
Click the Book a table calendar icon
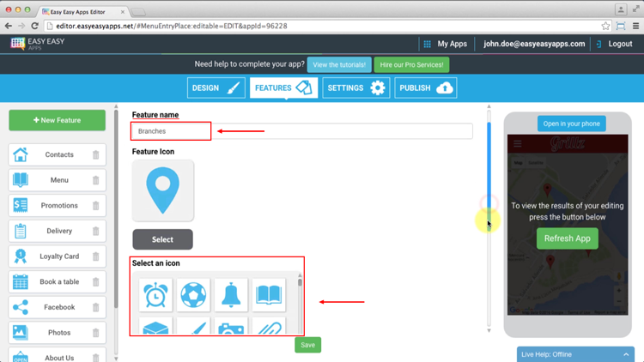(20, 282)
